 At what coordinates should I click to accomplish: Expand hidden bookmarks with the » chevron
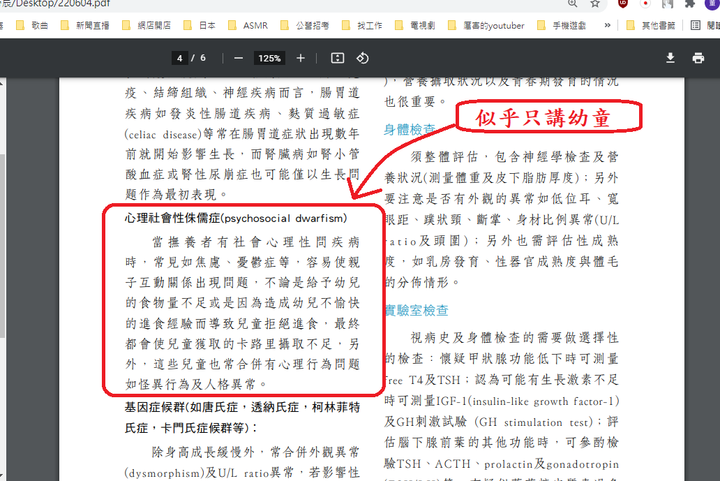pyautogui.click(x=607, y=25)
